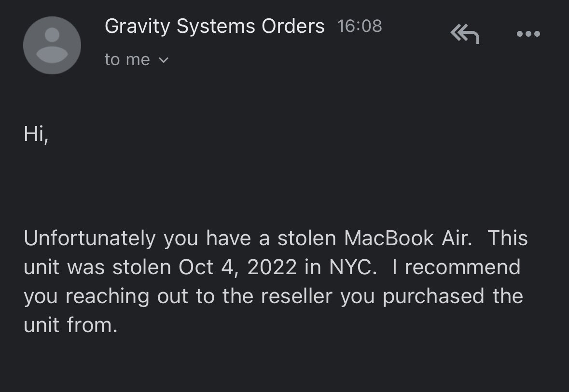Click the word "Orders" in sender title
This screenshot has width=569, height=392.
(x=293, y=26)
